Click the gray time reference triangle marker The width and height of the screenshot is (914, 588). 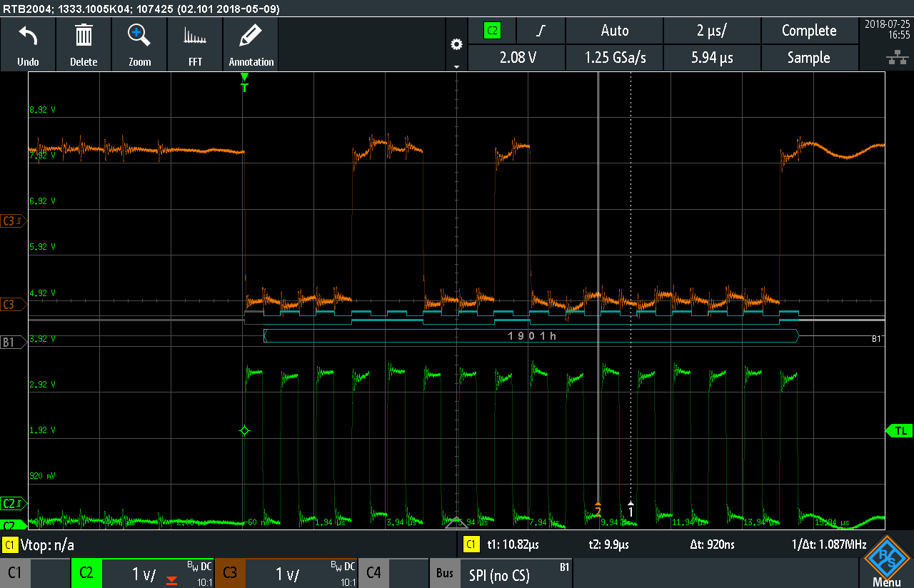click(x=456, y=523)
